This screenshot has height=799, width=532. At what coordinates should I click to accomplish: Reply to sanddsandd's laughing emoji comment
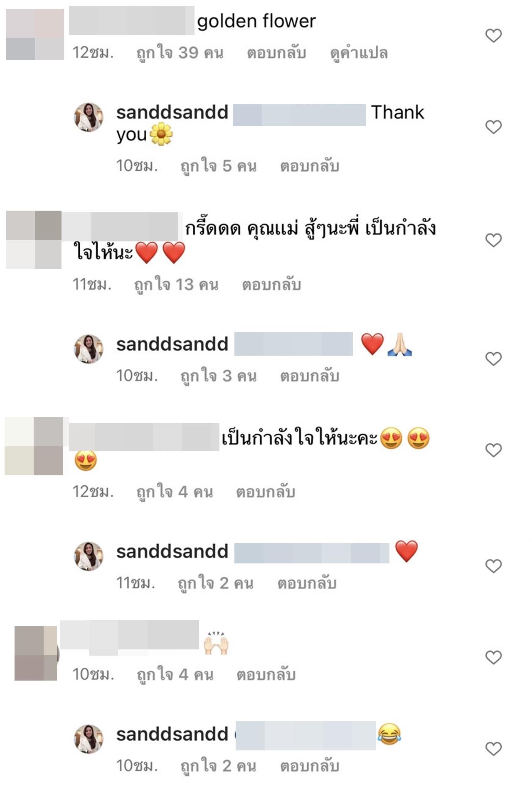310,766
